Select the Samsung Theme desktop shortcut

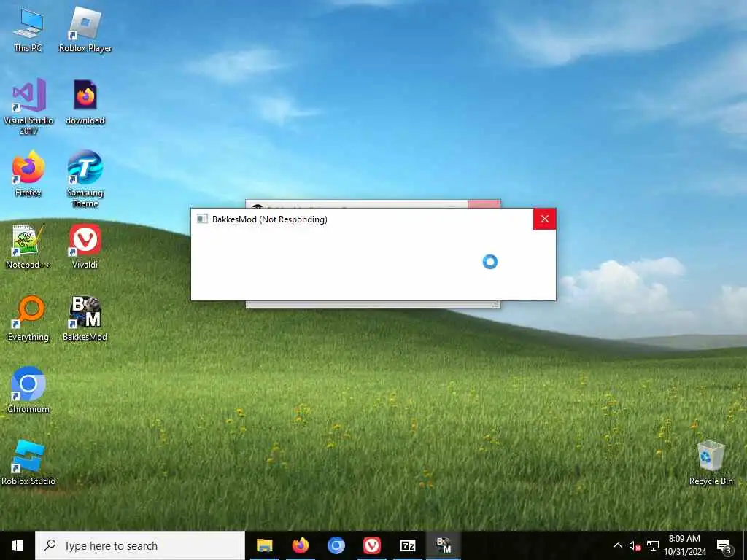click(85, 179)
